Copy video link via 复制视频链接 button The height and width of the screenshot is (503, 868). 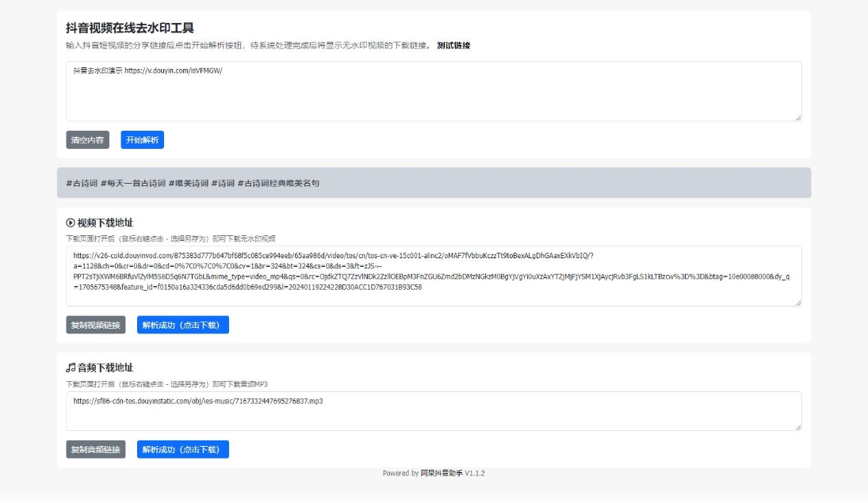pyautogui.click(x=96, y=325)
